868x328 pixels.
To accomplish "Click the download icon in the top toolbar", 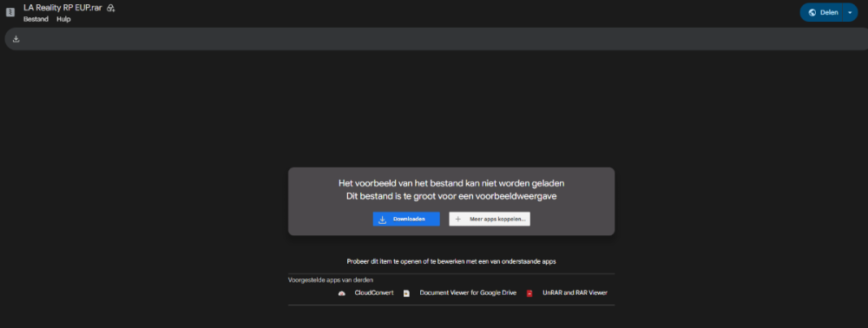I will [16, 39].
